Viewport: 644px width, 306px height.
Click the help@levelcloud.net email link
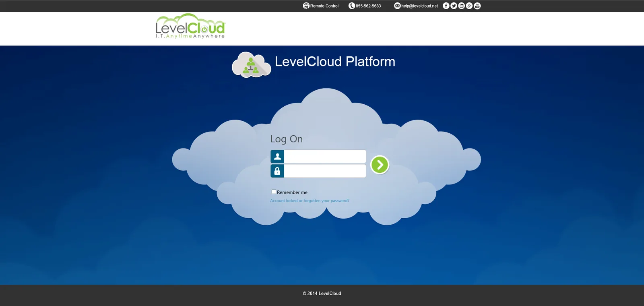click(419, 6)
